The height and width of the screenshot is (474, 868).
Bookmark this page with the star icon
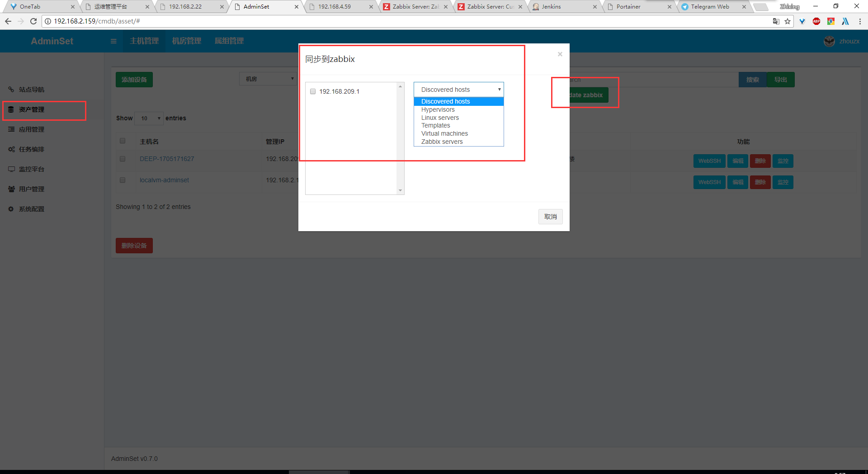click(788, 21)
